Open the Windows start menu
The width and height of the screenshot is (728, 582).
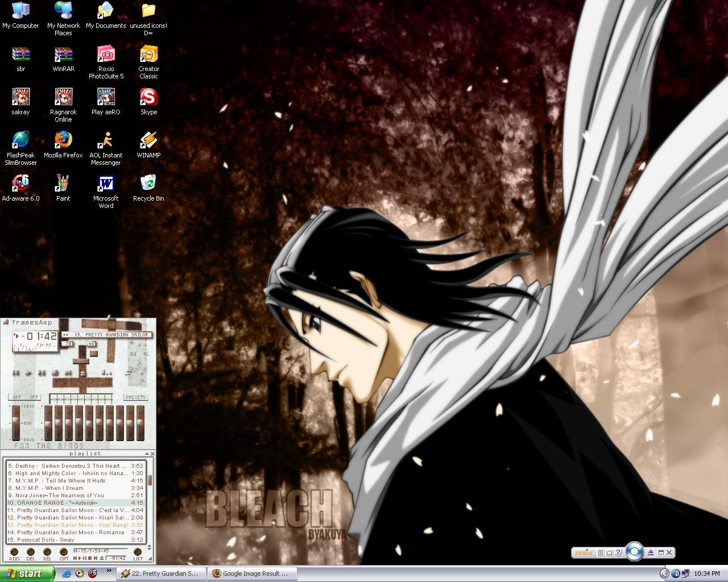point(27,573)
